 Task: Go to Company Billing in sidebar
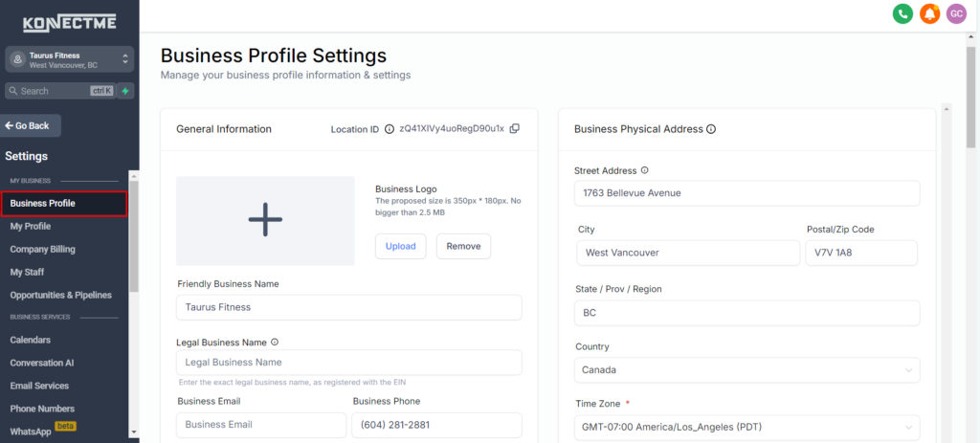tap(42, 249)
